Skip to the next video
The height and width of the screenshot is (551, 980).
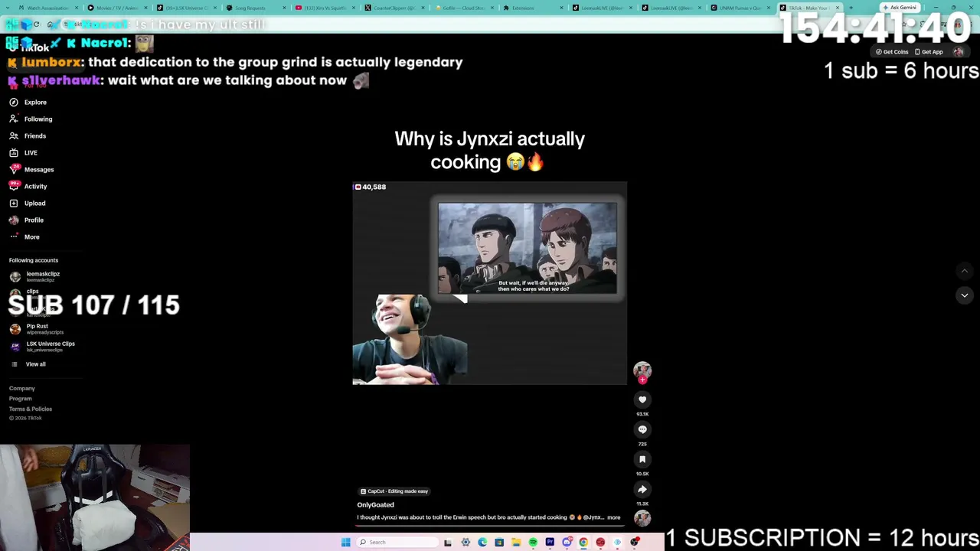965,295
